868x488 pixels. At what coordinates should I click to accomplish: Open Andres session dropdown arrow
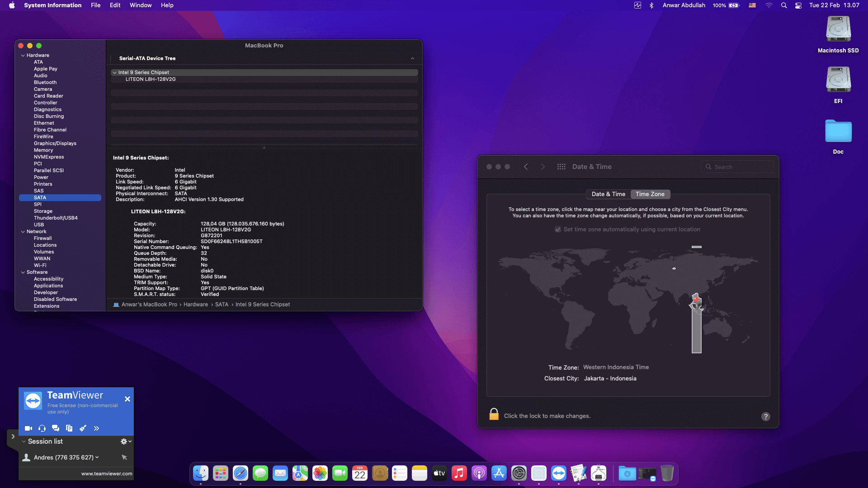click(x=97, y=457)
